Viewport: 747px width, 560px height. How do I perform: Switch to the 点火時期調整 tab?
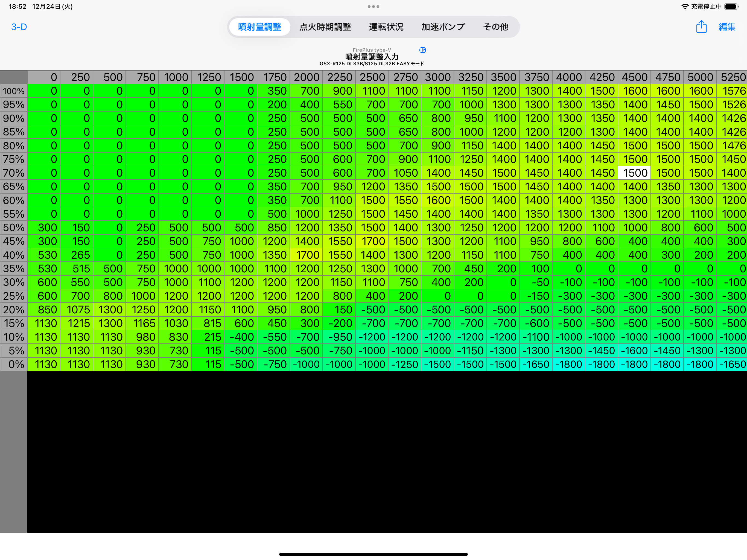[325, 27]
